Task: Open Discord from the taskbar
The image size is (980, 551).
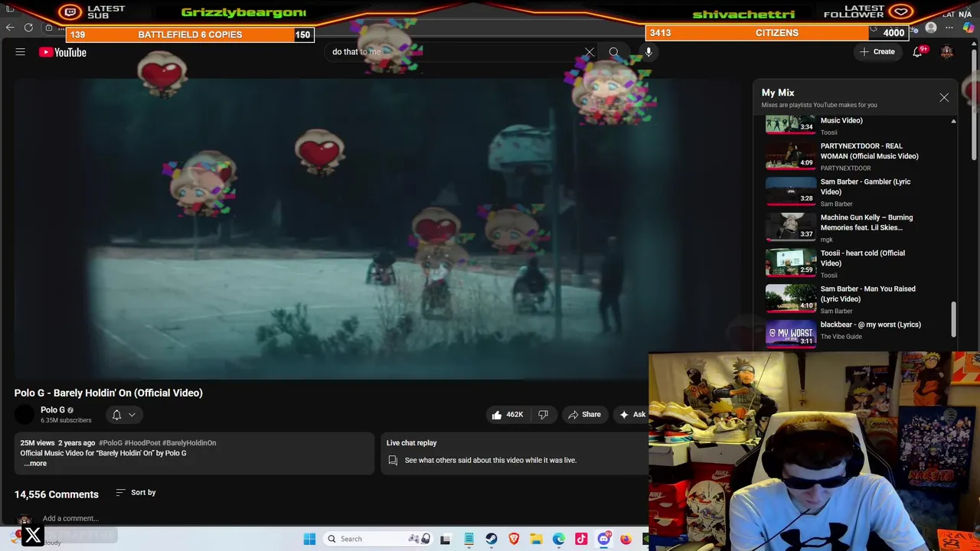Action: pyautogui.click(x=603, y=539)
